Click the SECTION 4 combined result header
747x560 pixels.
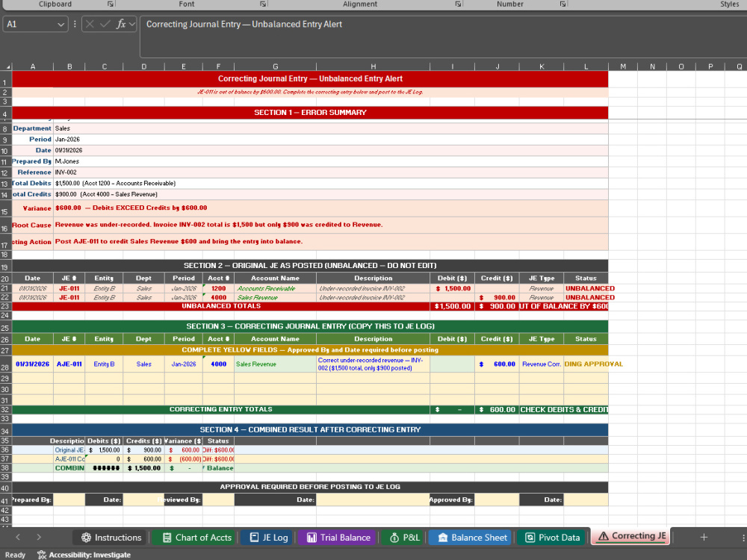(310, 429)
